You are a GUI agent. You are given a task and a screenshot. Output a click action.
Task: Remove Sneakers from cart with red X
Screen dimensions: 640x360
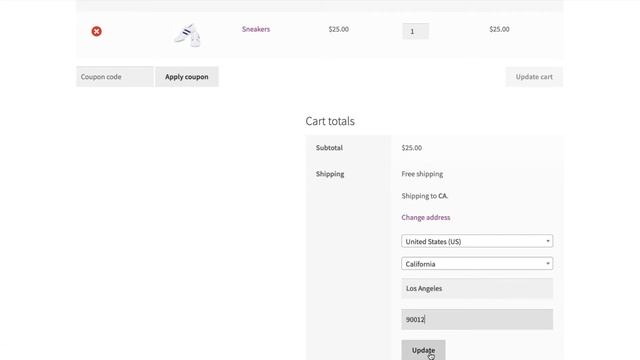pyautogui.click(x=96, y=31)
